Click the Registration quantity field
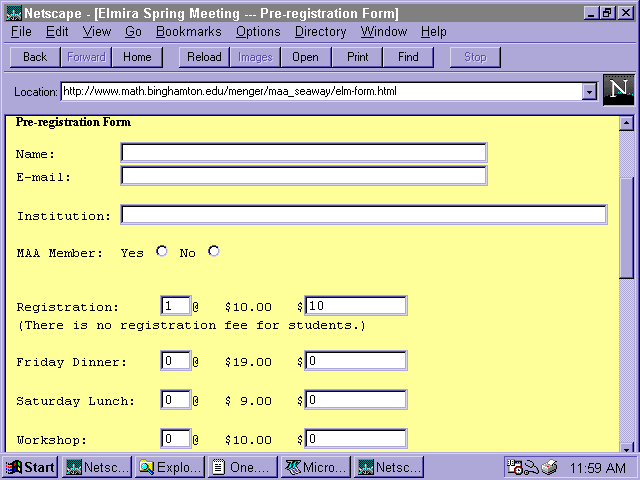The image size is (640, 480). click(176, 306)
